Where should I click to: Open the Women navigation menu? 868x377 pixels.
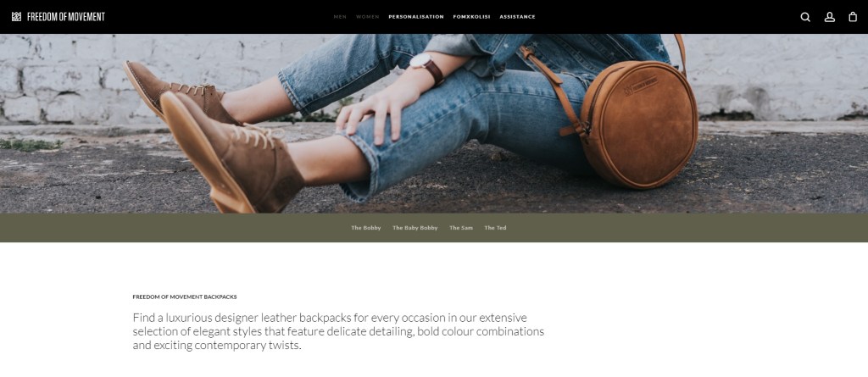(368, 17)
